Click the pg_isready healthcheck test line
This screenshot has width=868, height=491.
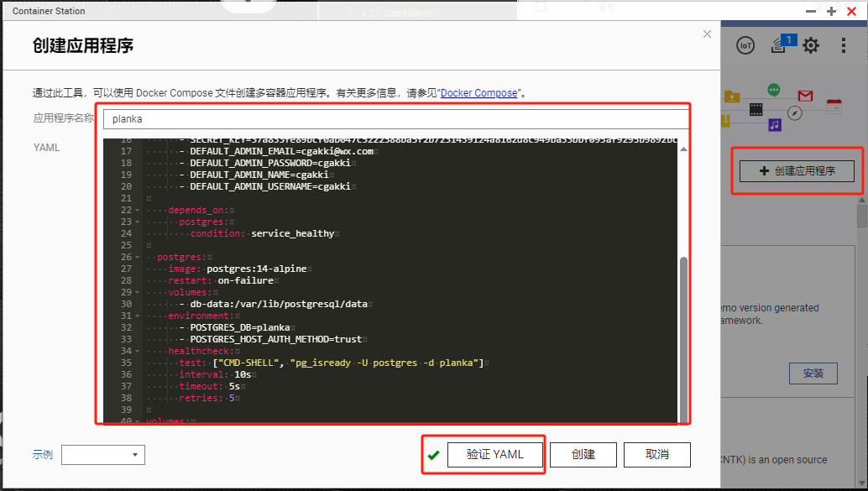[x=332, y=363]
